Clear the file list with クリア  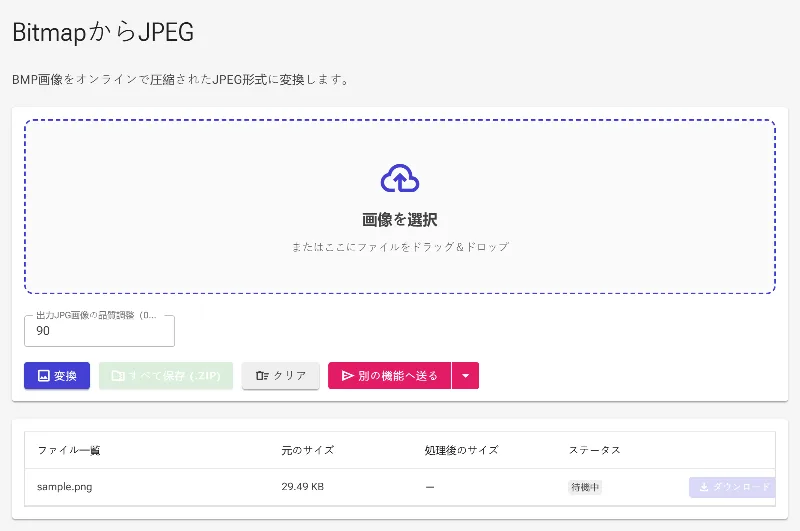[x=281, y=376]
